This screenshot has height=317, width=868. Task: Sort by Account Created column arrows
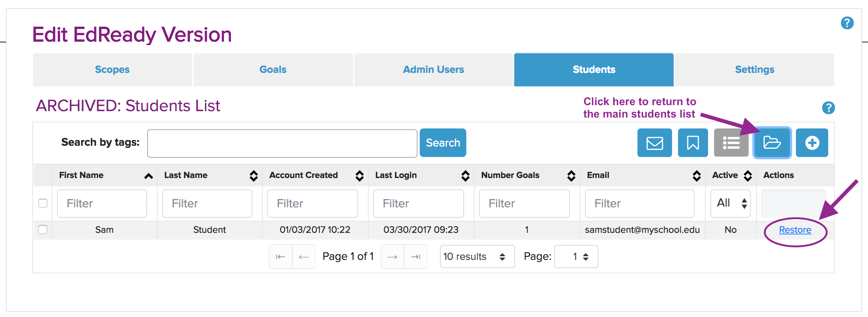(x=360, y=176)
